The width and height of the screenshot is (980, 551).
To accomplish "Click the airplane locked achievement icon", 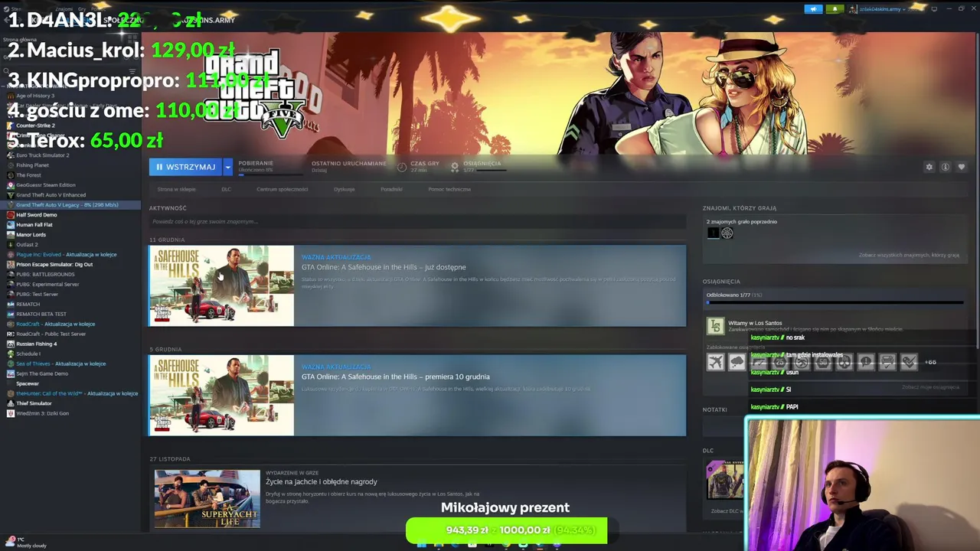I will [x=715, y=362].
